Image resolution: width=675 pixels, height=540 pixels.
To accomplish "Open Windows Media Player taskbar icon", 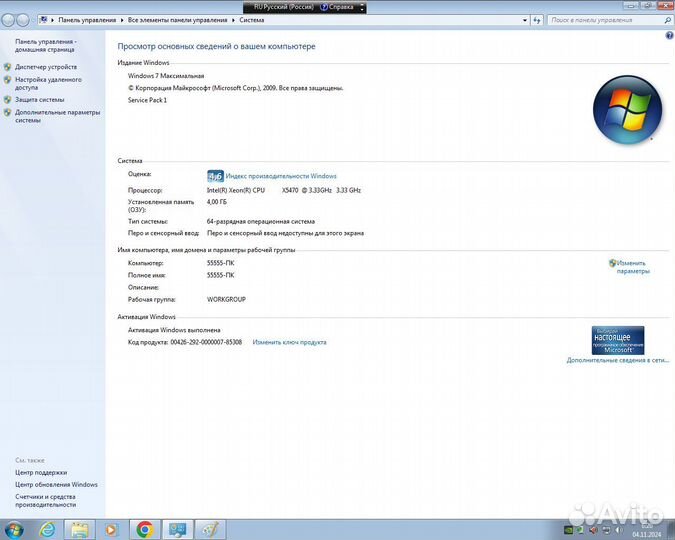I will pyautogui.click(x=111, y=530).
